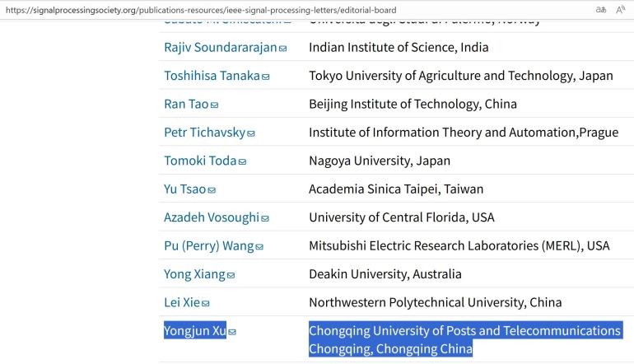Click the email icon next to Azadeh Vosoughi

(x=265, y=218)
